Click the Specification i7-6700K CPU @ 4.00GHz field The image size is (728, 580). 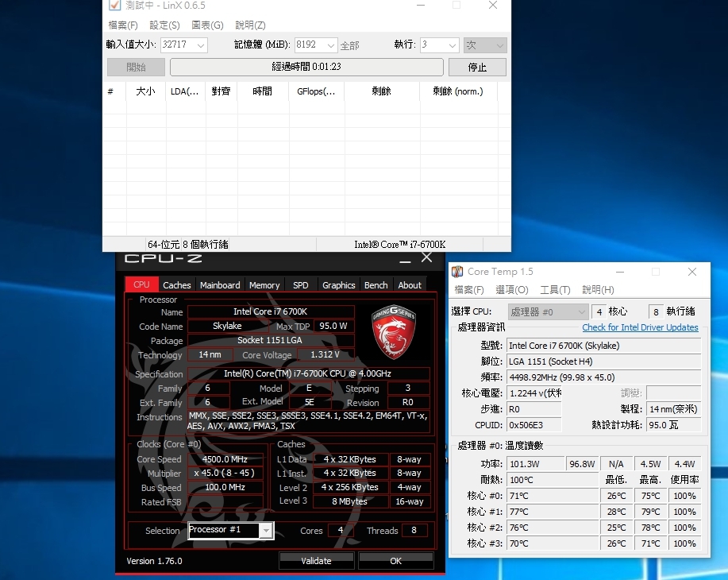point(308,373)
